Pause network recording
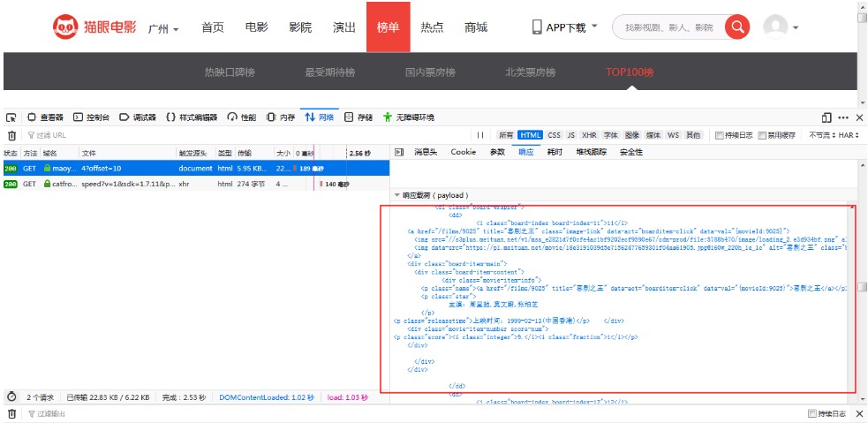This screenshot has width=868, height=423. [480, 135]
